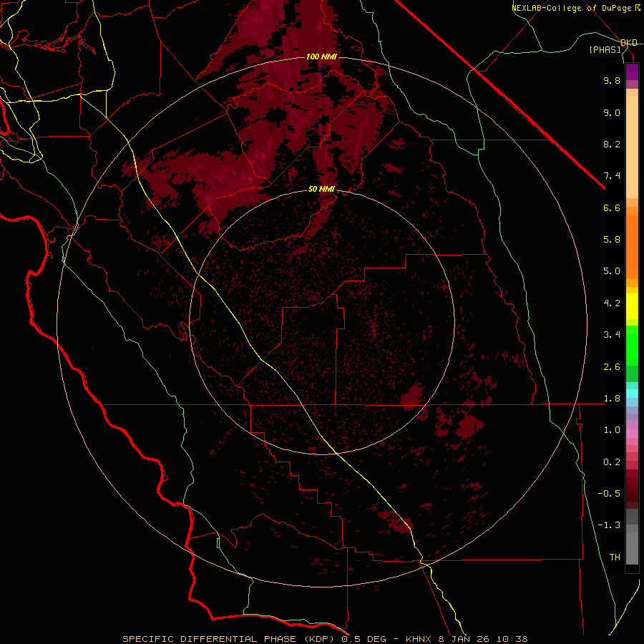Screen dimensions: 644x644
Task: Click the -0.5 value on the scale
Action: pyautogui.click(x=609, y=494)
